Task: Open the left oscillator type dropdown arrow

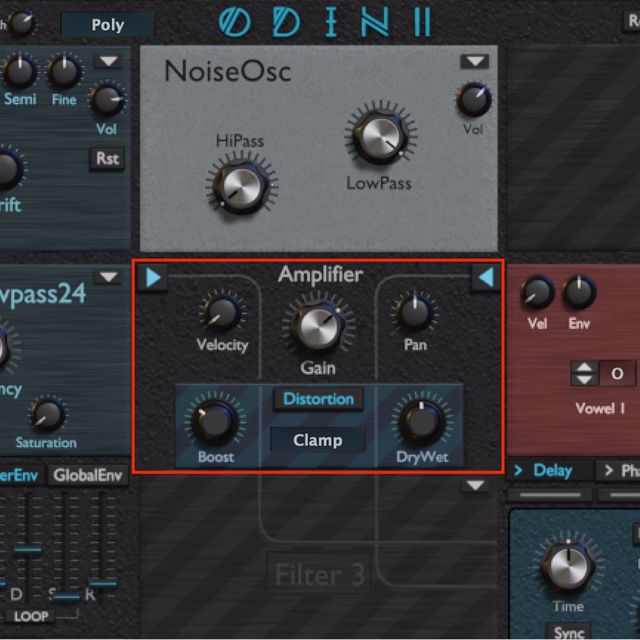Action: pyautogui.click(x=108, y=61)
